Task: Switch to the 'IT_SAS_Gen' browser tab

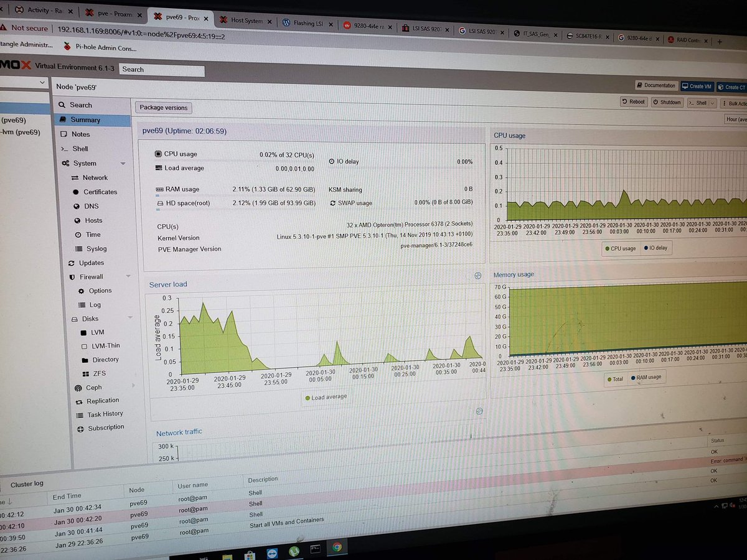Action: coord(537,34)
